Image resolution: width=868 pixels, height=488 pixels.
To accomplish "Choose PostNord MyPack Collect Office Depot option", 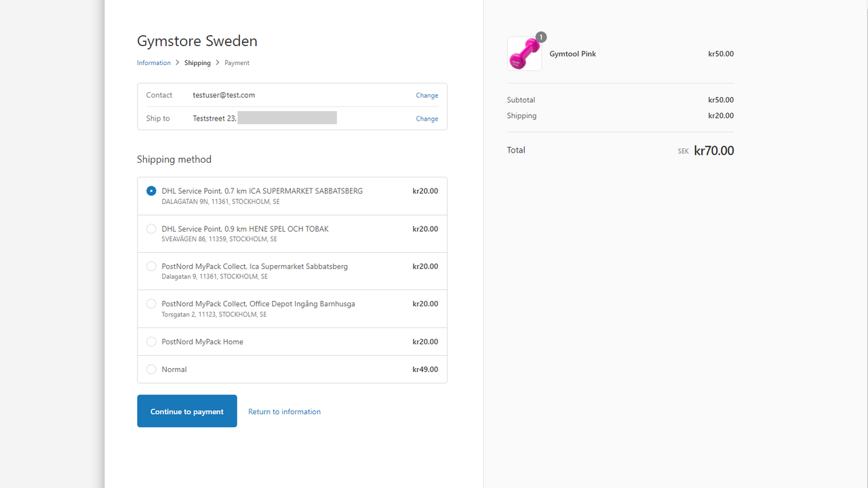I will tap(151, 304).
